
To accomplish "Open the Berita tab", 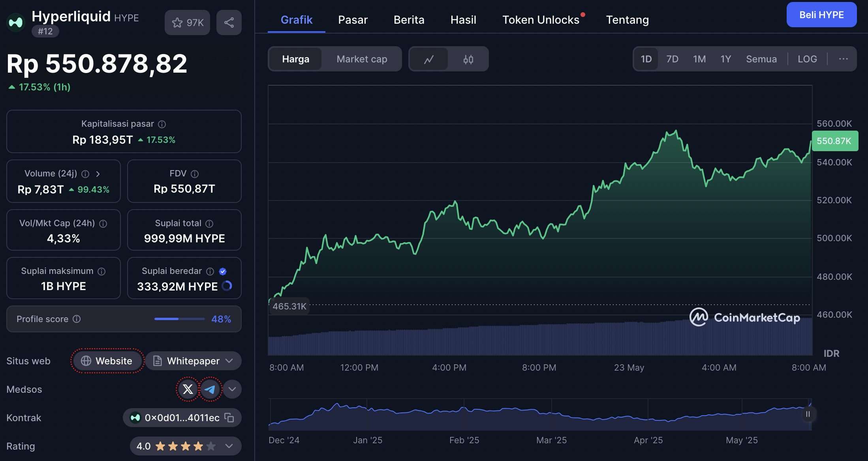I will tap(409, 20).
